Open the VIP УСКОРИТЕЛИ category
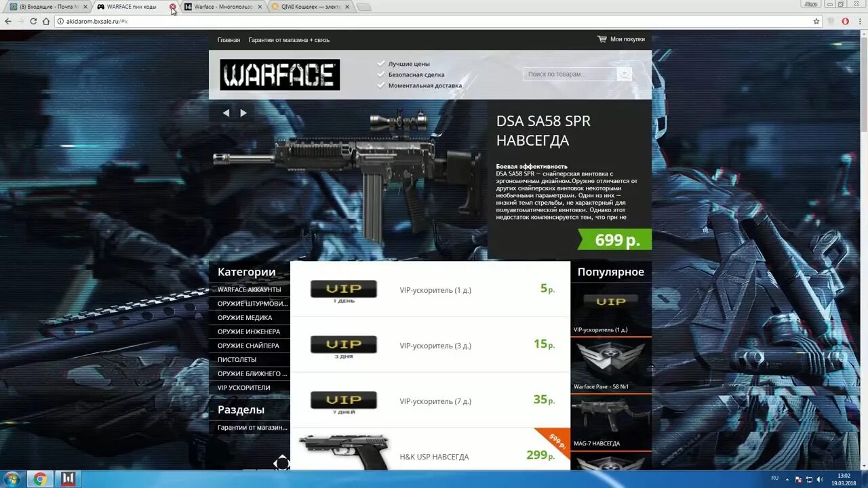The height and width of the screenshot is (488, 868). [243, 388]
